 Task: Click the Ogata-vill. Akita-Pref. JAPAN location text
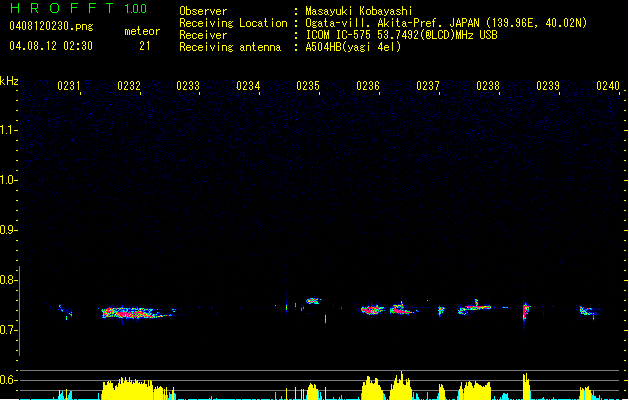446,23
